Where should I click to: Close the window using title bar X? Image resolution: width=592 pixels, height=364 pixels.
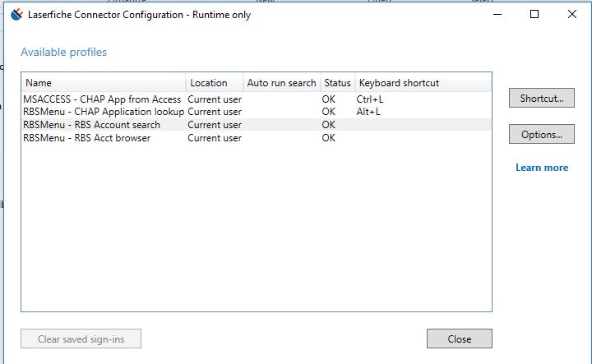[x=572, y=14]
